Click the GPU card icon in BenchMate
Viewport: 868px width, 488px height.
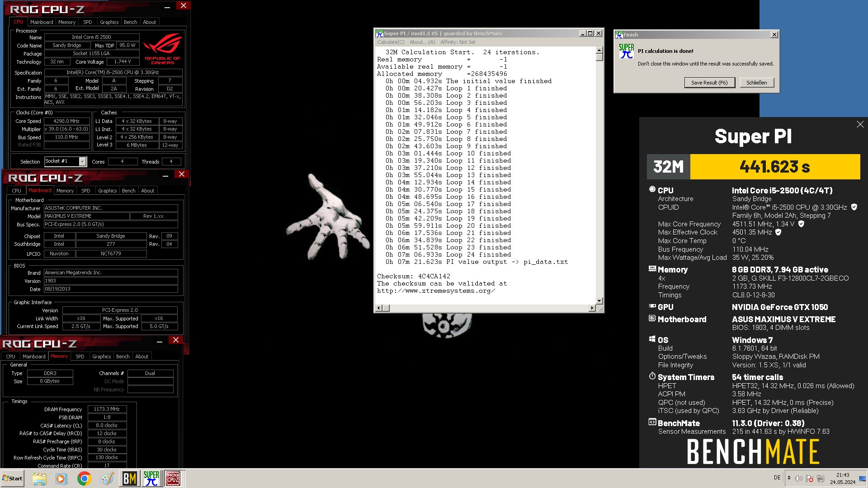click(x=652, y=306)
